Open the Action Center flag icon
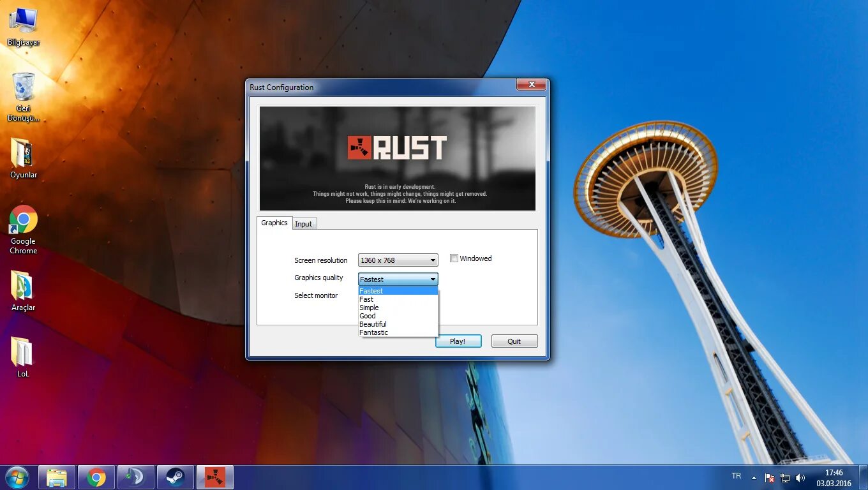 [x=770, y=477]
